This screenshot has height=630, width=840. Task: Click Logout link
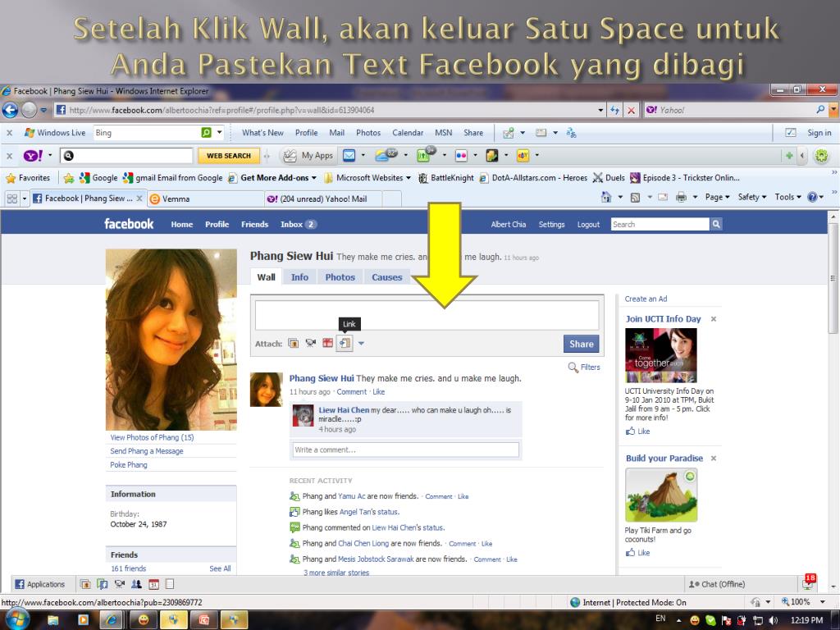(588, 225)
